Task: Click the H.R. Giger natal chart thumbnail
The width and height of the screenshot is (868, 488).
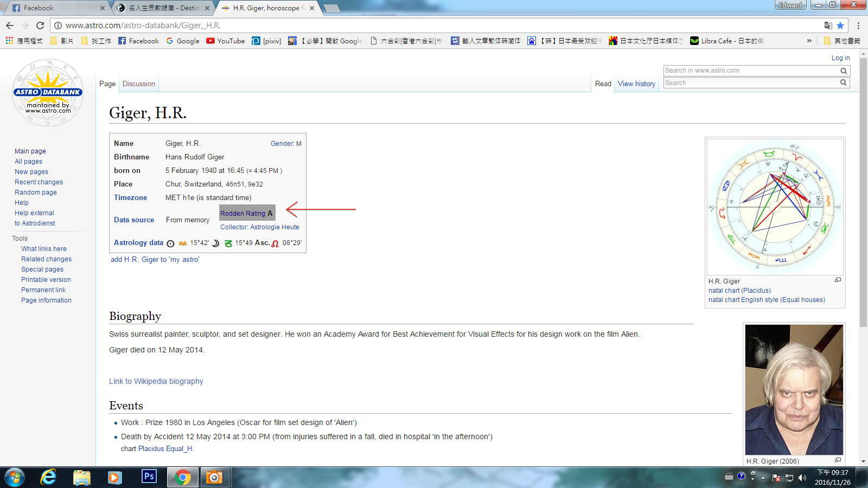Action: [775, 207]
